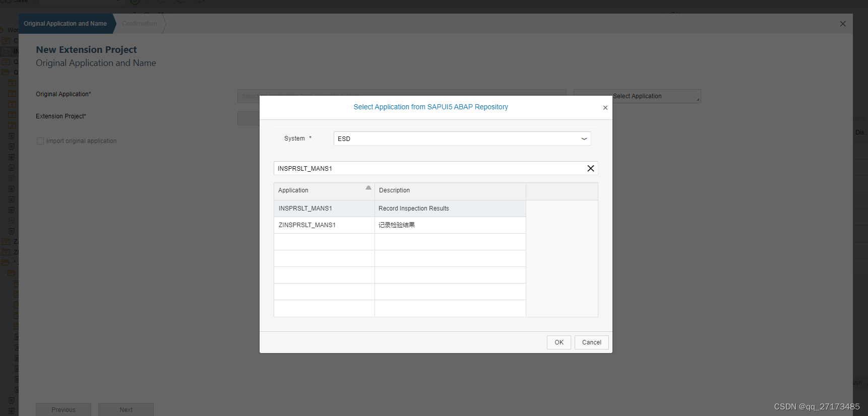The height and width of the screenshot is (416, 868).
Task: Click the Description column header
Action: [x=450, y=190]
